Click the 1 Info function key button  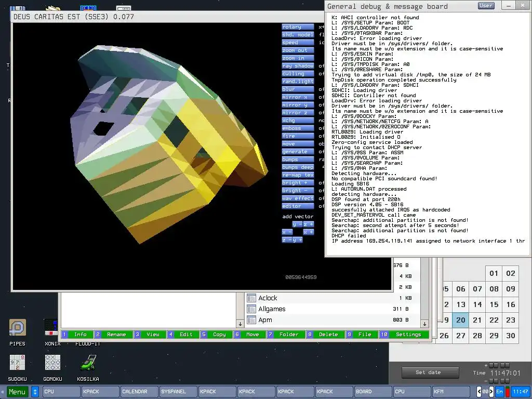77,335
